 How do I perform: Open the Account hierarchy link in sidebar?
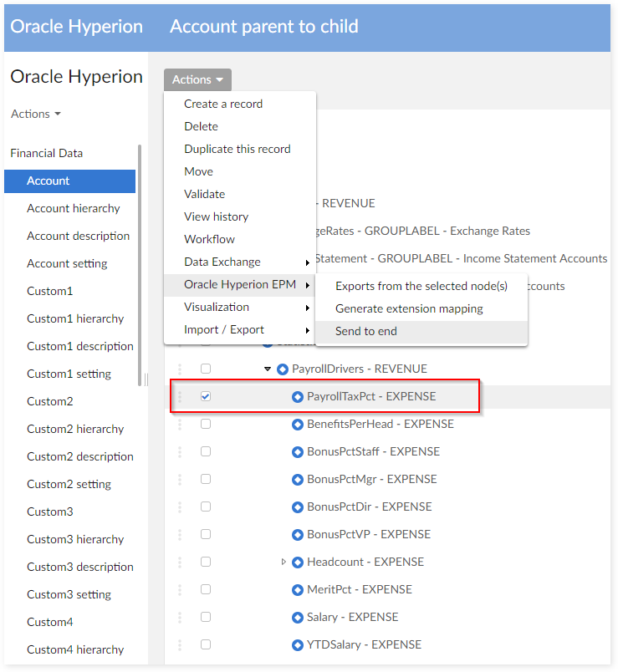pyautogui.click(x=74, y=208)
